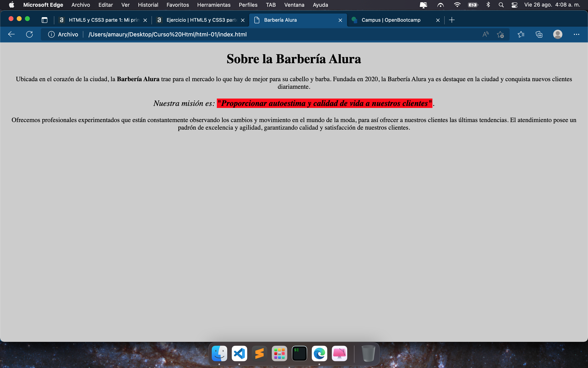
Task: Close the Ejercicio tab
Action: point(243,20)
